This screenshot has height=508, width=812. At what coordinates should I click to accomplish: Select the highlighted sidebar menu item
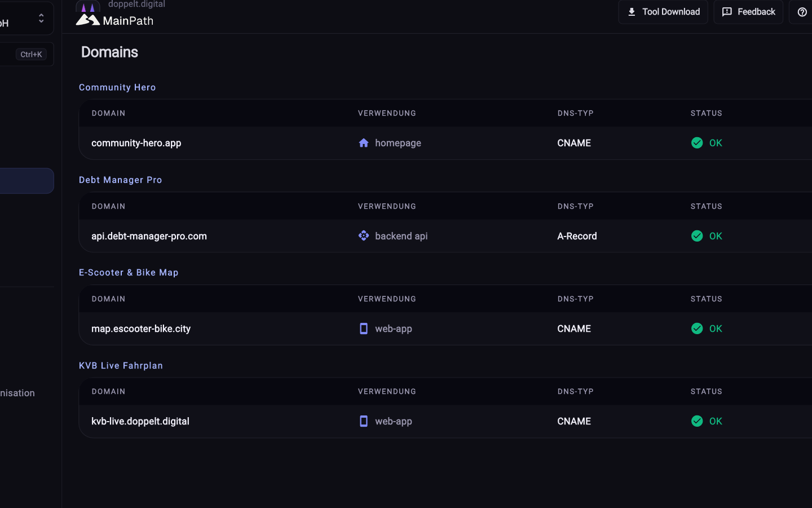[x=27, y=181]
